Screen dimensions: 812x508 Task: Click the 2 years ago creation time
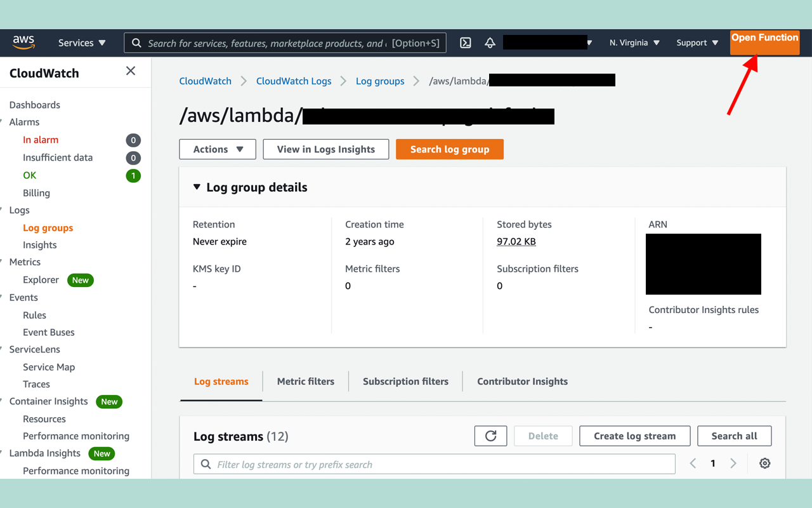(x=370, y=241)
